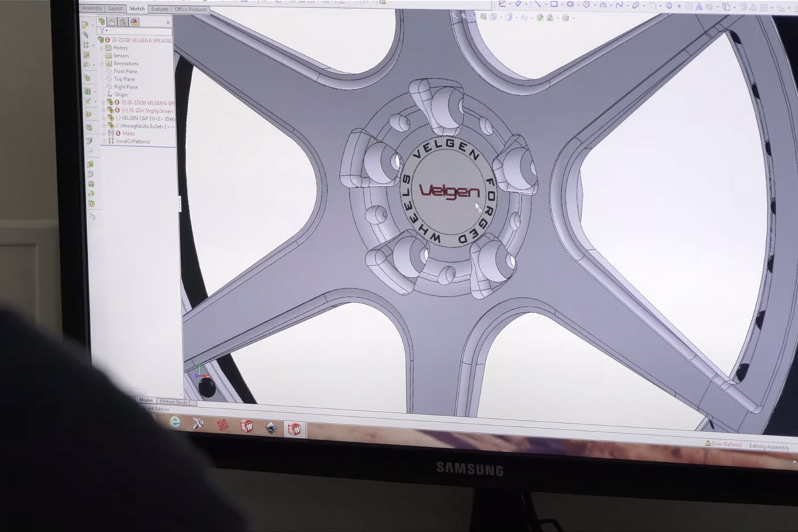Open the ConfigurationManager panel icon
Viewport: 798px width, 532px height.
[x=122, y=22]
